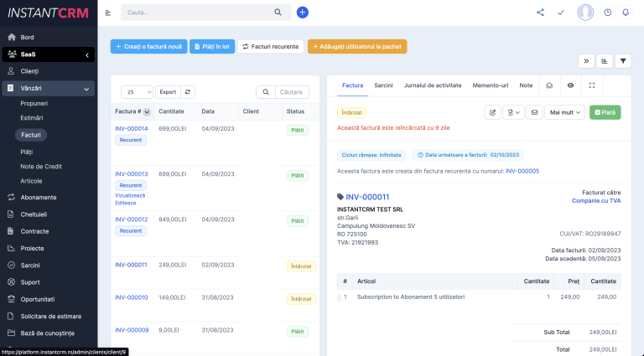The width and height of the screenshot is (644, 356).
Task: Click the Plăți în lot button
Action: tap(212, 46)
